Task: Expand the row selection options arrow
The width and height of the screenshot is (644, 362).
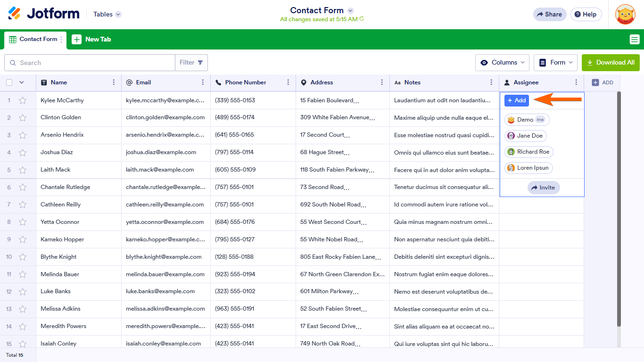Action: pos(21,82)
